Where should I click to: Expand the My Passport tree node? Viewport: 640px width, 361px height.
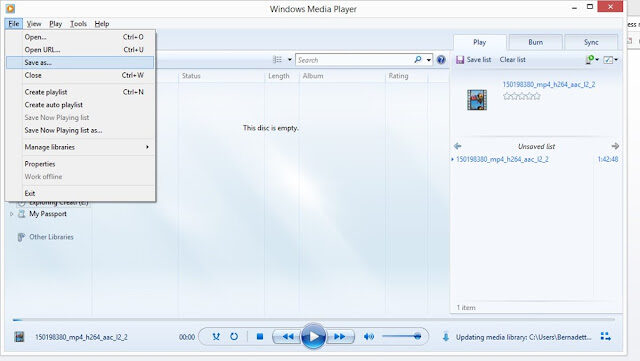(x=11, y=214)
